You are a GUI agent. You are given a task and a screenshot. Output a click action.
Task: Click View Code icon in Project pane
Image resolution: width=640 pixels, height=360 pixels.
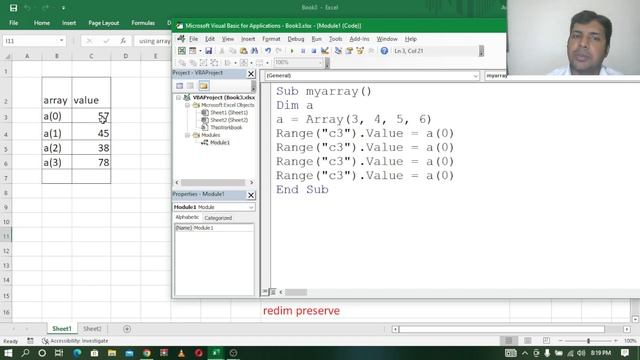click(180, 86)
